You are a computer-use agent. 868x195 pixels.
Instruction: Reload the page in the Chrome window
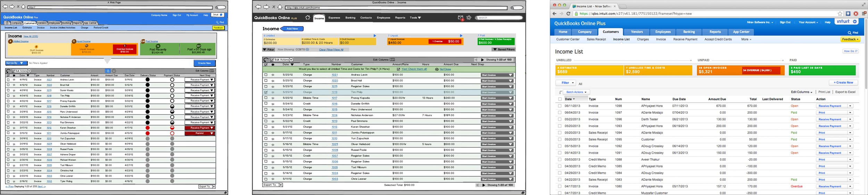tap(568, 14)
